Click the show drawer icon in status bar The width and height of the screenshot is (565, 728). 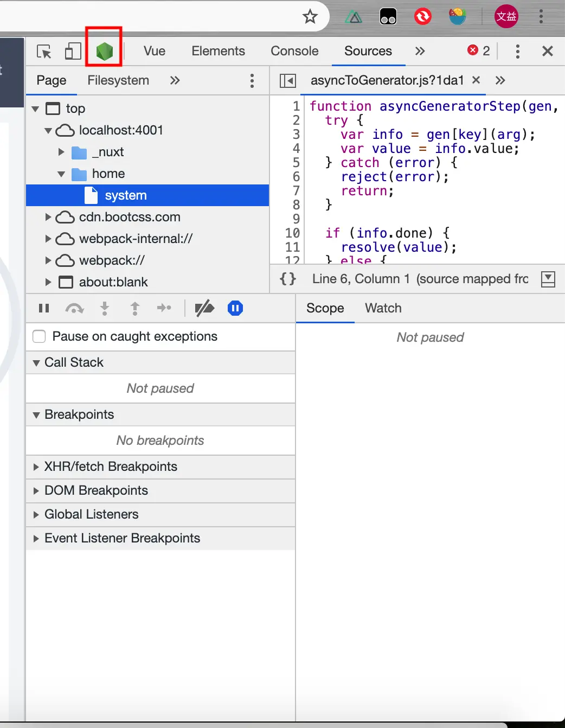pyautogui.click(x=548, y=279)
